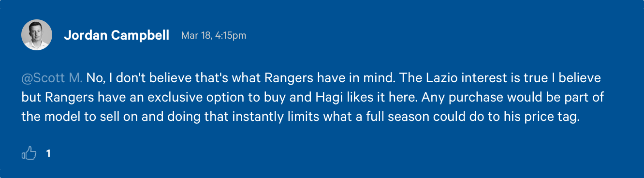This screenshot has height=178, width=644.
Task: Click the second line starting but Rangers
Action: [x=313, y=97]
